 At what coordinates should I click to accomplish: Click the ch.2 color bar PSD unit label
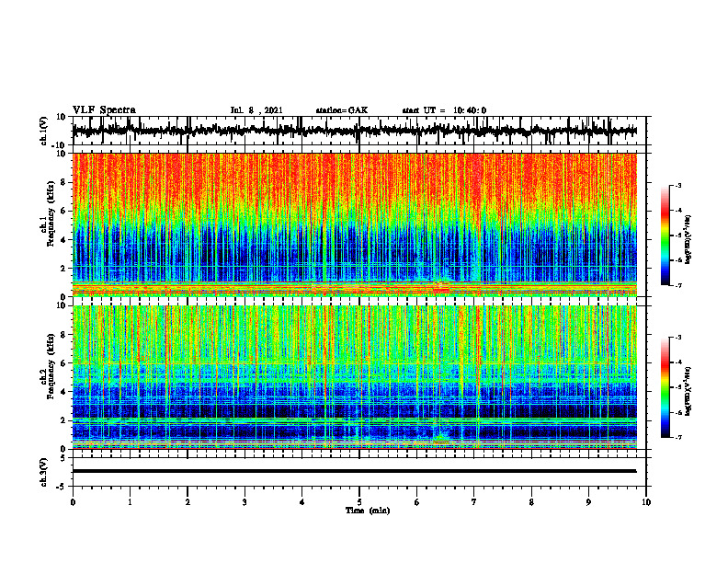click(x=689, y=391)
